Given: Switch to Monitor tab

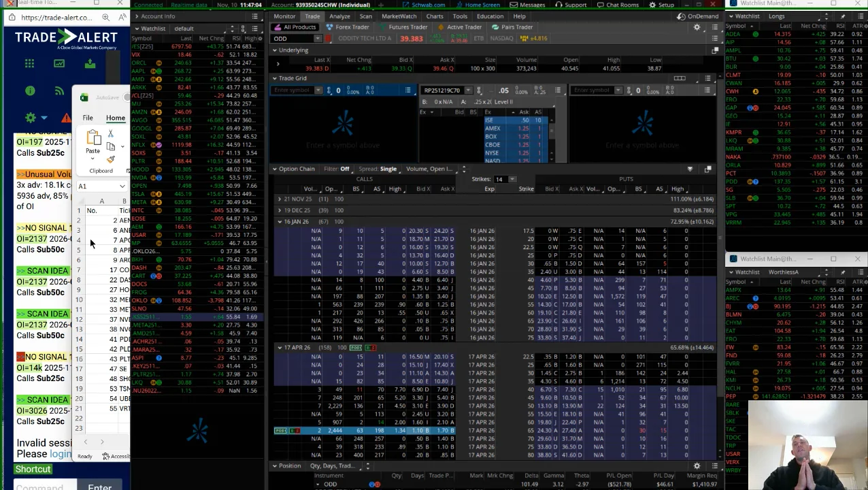Looking at the screenshot, I should pyautogui.click(x=284, y=16).
